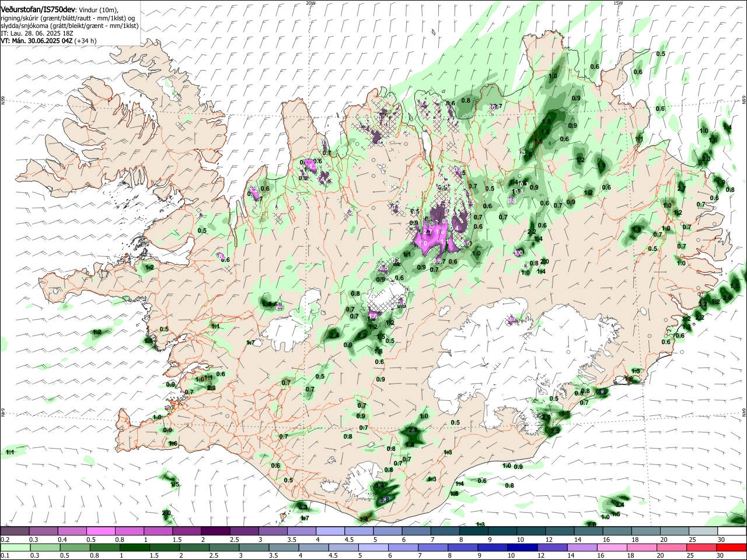Click the 'VT: Mán. 30.06.2025 04Z' valid time

point(37,41)
